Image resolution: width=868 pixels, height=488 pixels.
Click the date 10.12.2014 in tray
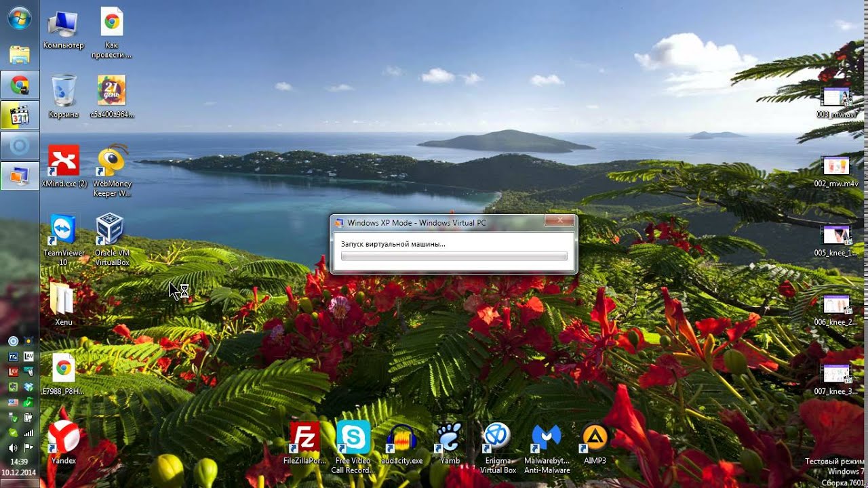[19, 472]
